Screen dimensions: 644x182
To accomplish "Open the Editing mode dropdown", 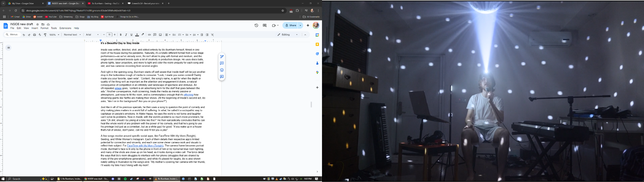I will tap(287, 35).
